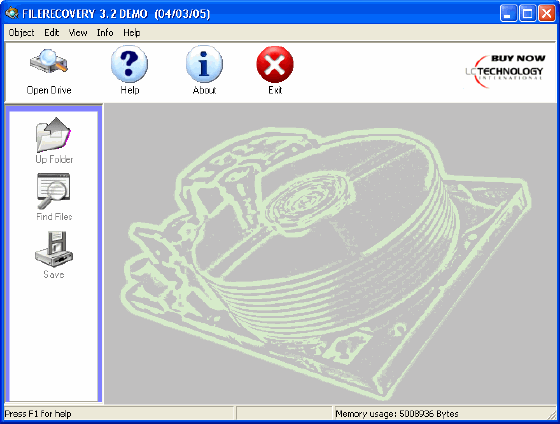Screen dimensions: 560x424
Task: Close the FileRecovery window
Action: pyautogui.click(x=547, y=14)
